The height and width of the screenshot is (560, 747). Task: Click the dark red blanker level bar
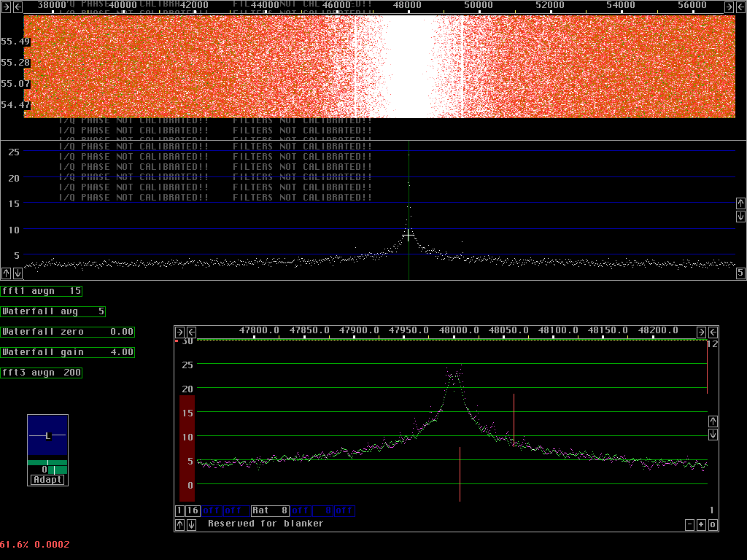pyautogui.click(x=187, y=448)
